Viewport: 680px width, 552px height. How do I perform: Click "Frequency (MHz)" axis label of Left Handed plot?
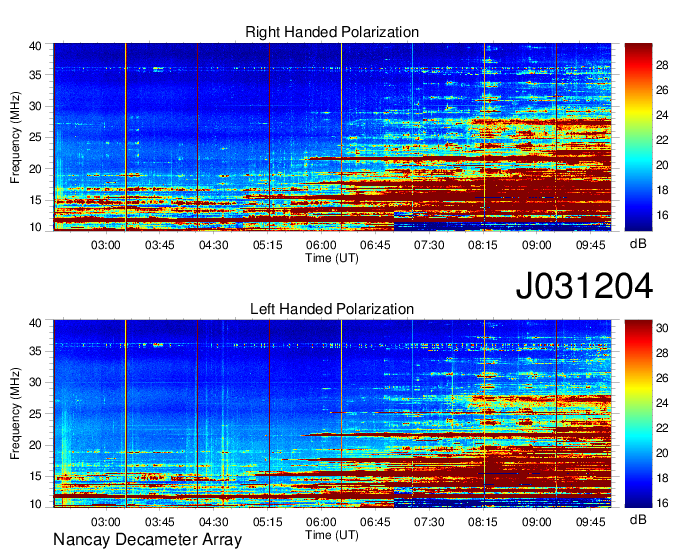click(x=15, y=414)
